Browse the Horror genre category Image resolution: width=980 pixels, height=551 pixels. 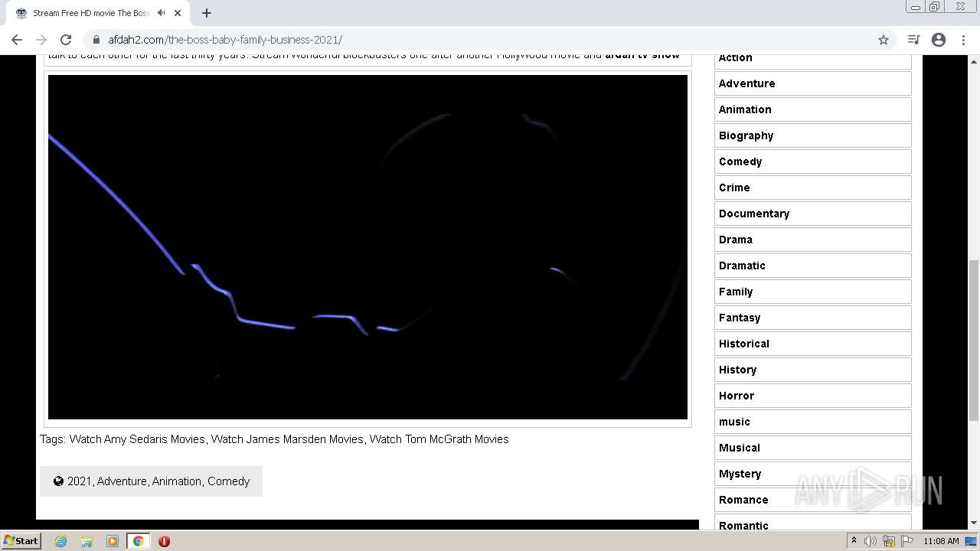pos(813,396)
